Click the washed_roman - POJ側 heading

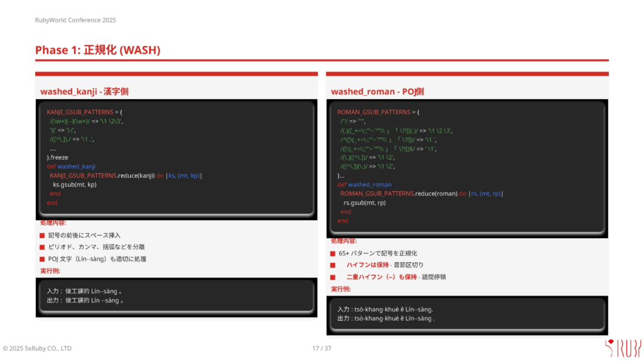(x=377, y=92)
